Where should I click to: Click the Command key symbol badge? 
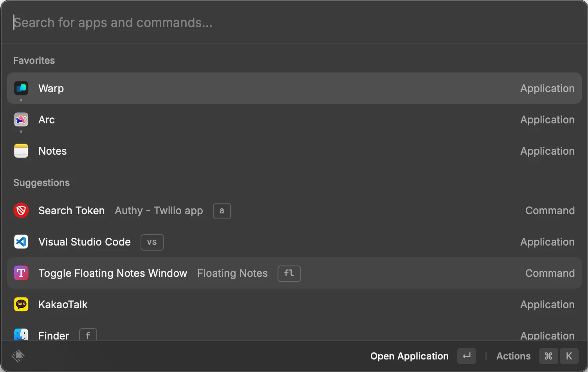(x=548, y=356)
